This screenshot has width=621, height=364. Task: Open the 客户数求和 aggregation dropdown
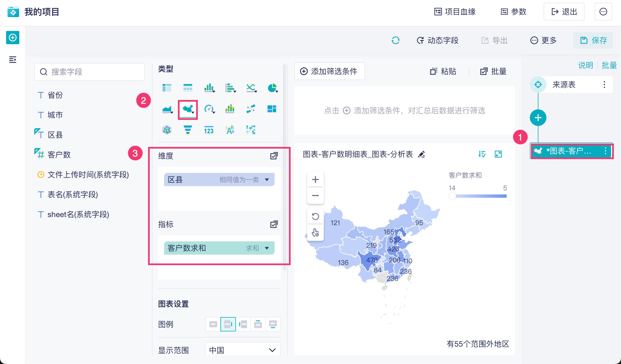click(x=267, y=248)
